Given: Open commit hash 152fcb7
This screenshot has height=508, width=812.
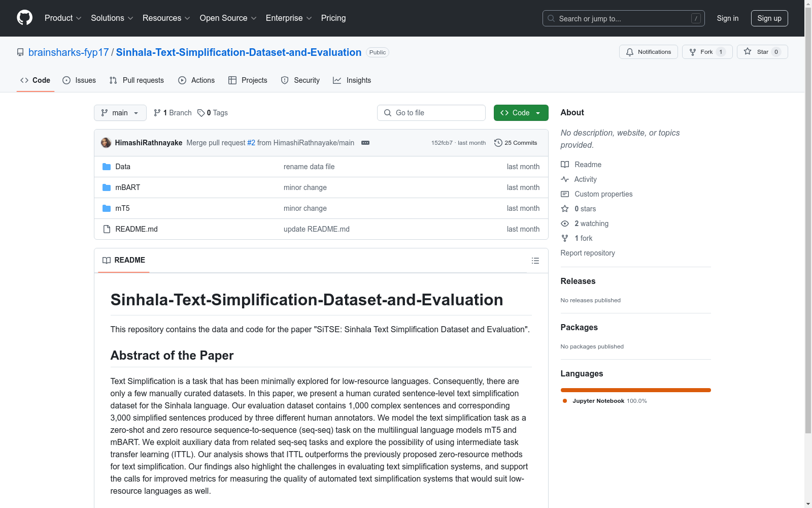Looking at the screenshot, I should click(442, 143).
